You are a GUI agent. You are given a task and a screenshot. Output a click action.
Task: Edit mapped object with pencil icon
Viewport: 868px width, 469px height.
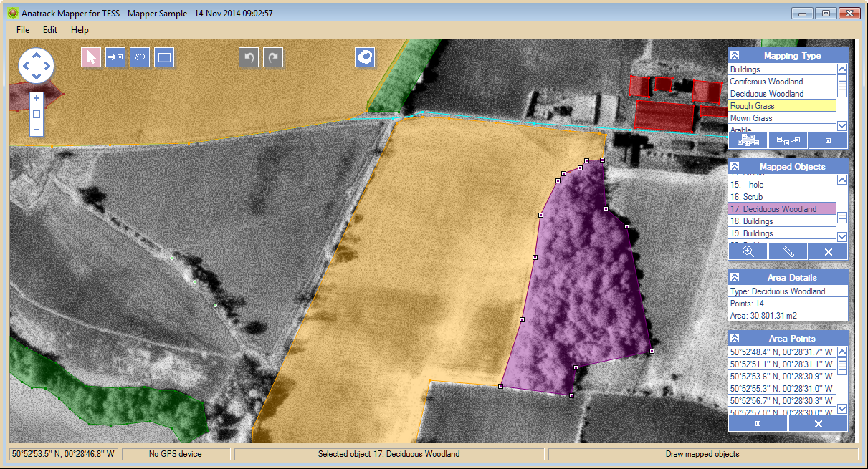pyautogui.click(x=788, y=251)
